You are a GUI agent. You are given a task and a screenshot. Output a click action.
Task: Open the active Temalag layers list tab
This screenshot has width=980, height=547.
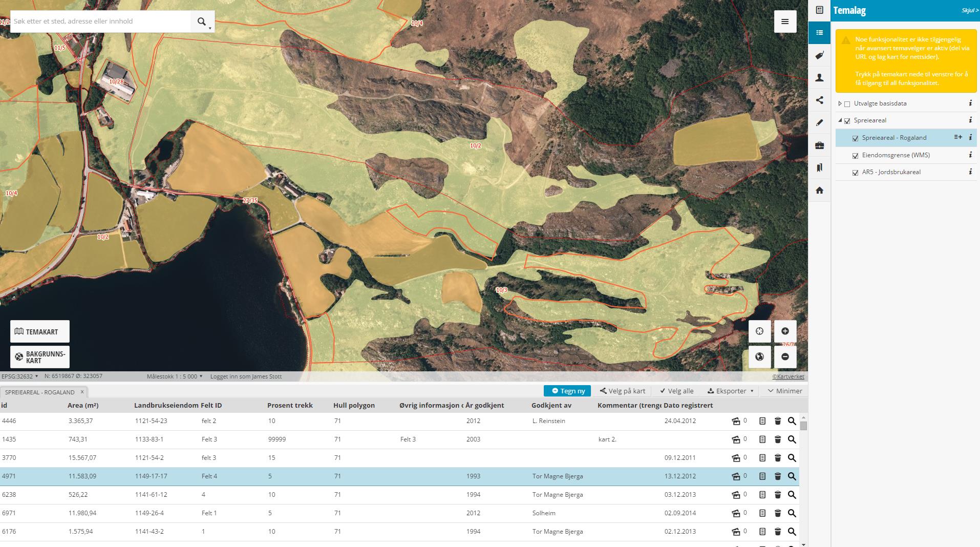(819, 33)
